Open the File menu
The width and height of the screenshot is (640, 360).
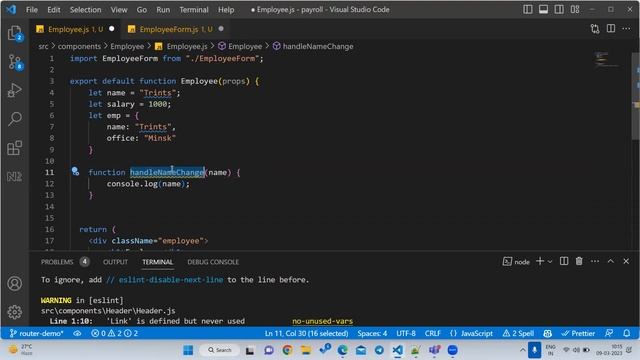(31, 9)
